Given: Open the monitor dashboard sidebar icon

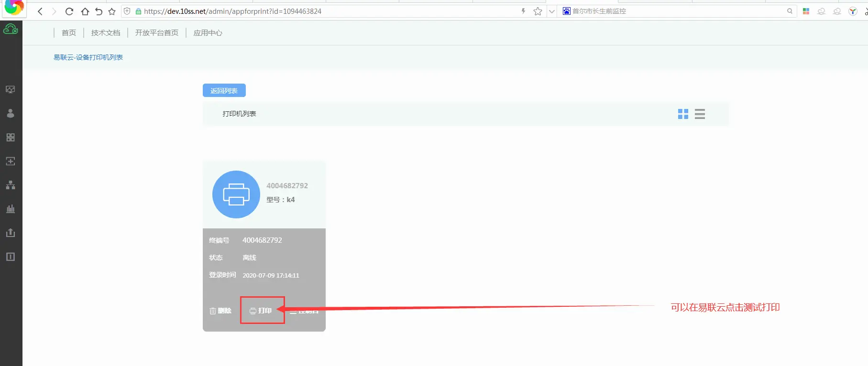Looking at the screenshot, I should (x=11, y=90).
